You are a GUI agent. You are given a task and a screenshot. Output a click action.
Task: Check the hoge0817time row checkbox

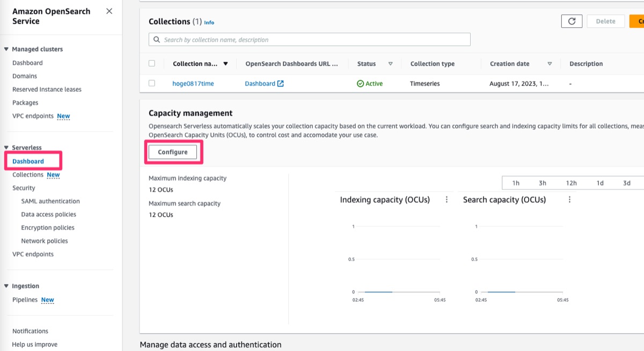tap(151, 83)
